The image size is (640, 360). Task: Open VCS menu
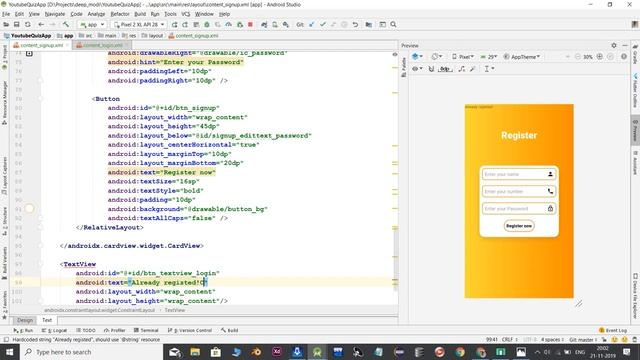[186, 14]
